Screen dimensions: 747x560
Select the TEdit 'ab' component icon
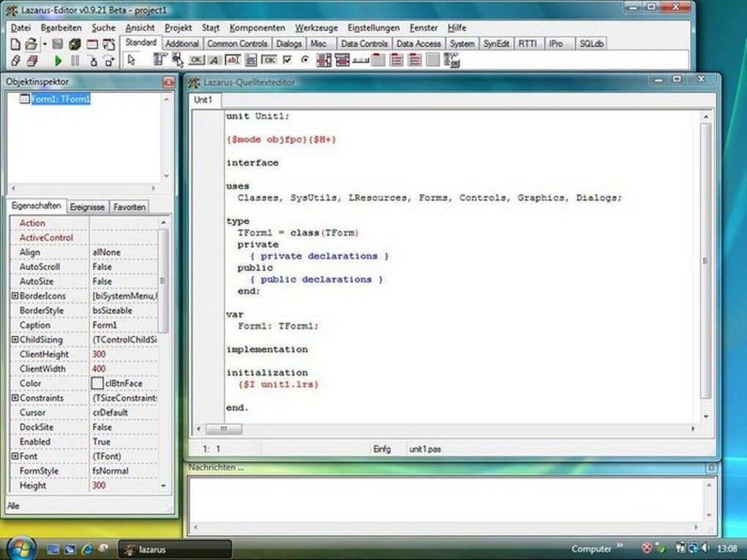pos(233,60)
